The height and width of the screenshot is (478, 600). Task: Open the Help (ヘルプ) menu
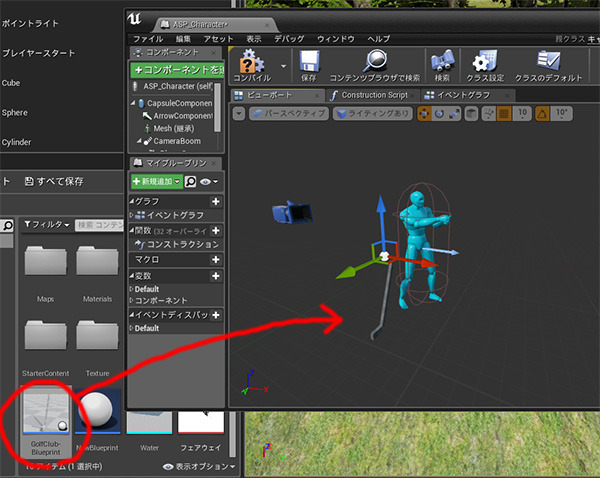[x=378, y=39]
